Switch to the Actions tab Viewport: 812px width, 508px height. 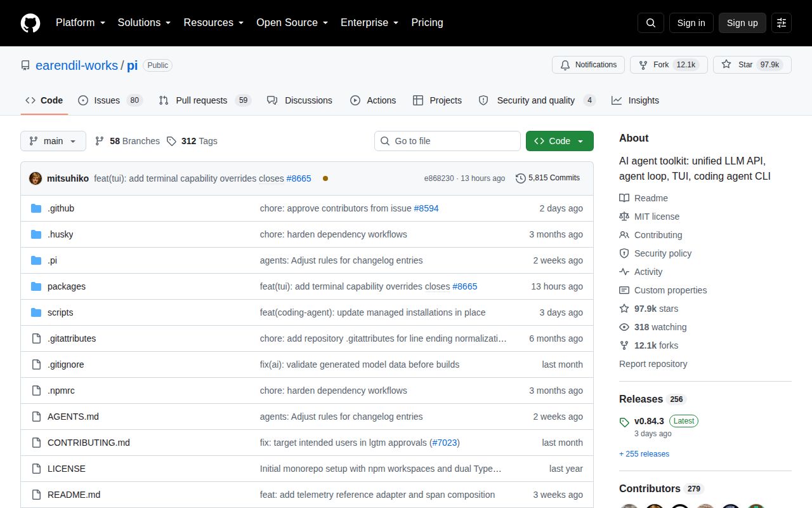coord(373,100)
